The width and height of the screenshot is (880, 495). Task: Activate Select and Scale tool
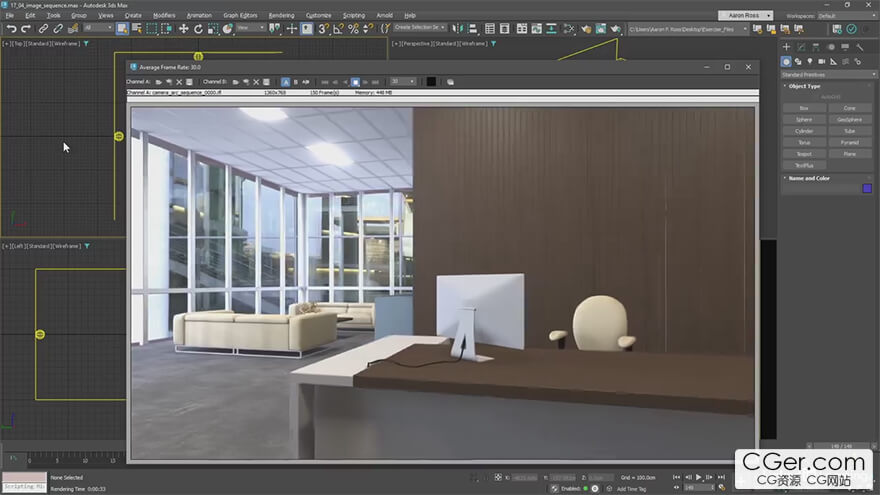(213, 29)
